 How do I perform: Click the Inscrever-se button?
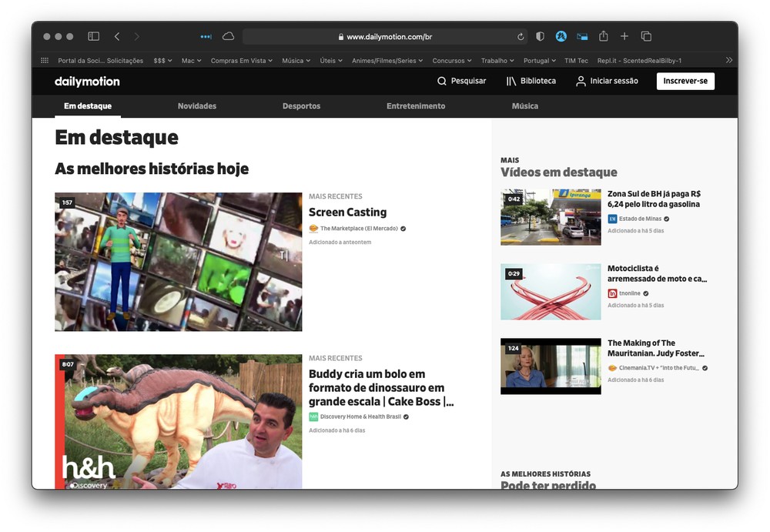685,82
